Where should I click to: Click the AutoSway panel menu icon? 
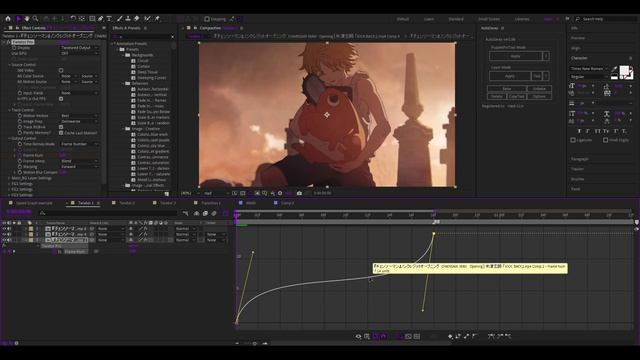[x=502, y=28]
